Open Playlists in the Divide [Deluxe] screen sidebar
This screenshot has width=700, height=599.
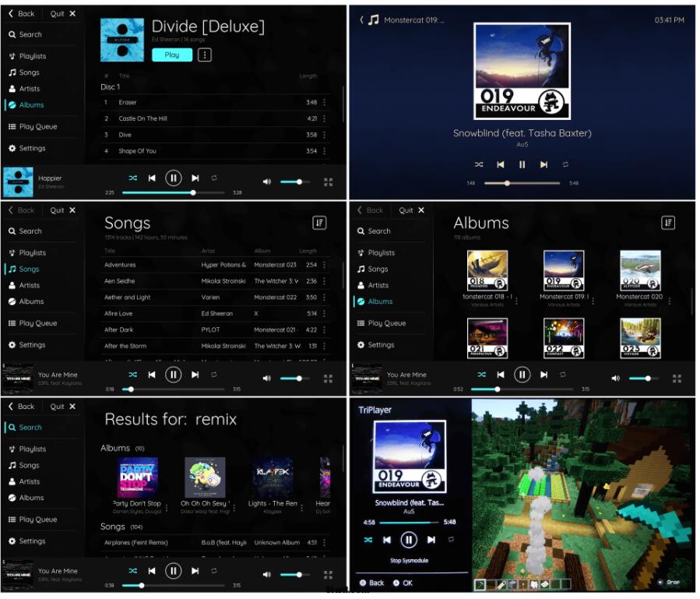[33, 56]
